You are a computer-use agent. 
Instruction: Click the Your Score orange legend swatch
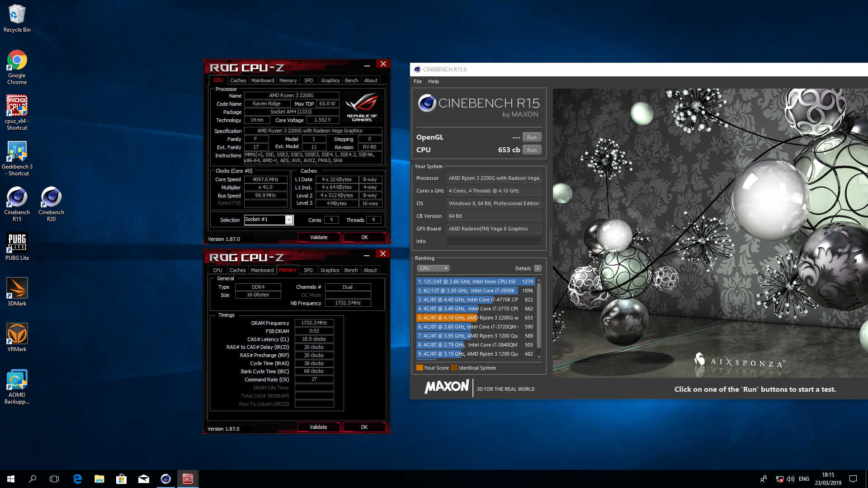(420, 368)
